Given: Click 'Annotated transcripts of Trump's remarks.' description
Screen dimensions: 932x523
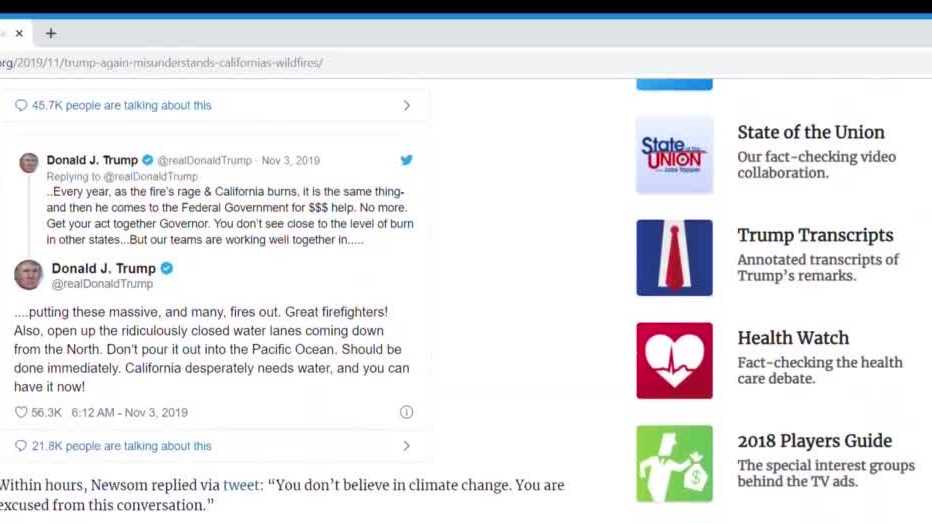Looking at the screenshot, I should 818,267.
